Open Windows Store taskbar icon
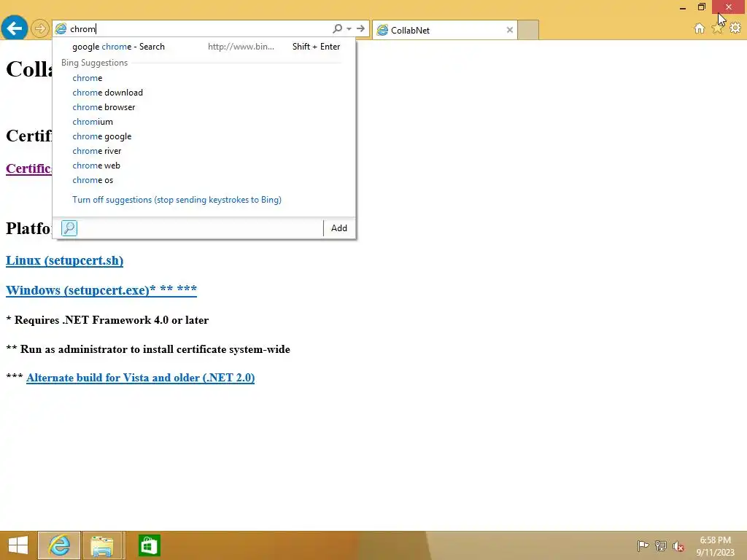747x560 pixels. (x=149, y=545)
